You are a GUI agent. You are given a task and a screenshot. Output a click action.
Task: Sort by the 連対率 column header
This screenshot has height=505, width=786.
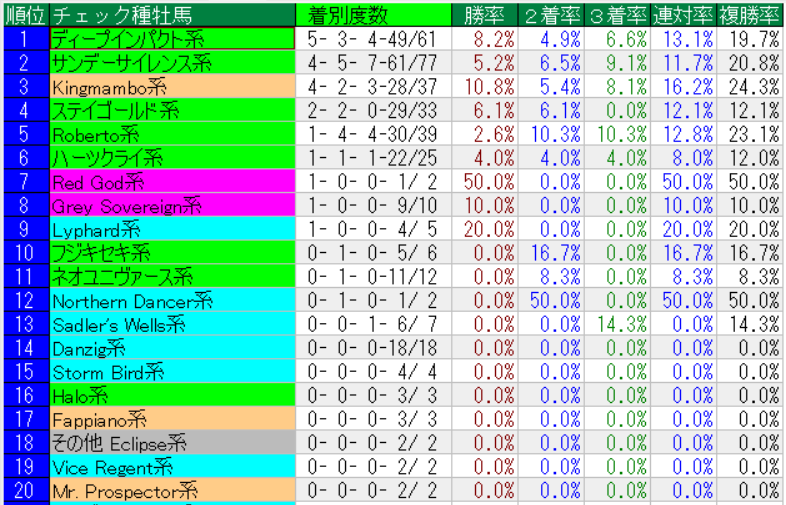(x=683, y=15)
